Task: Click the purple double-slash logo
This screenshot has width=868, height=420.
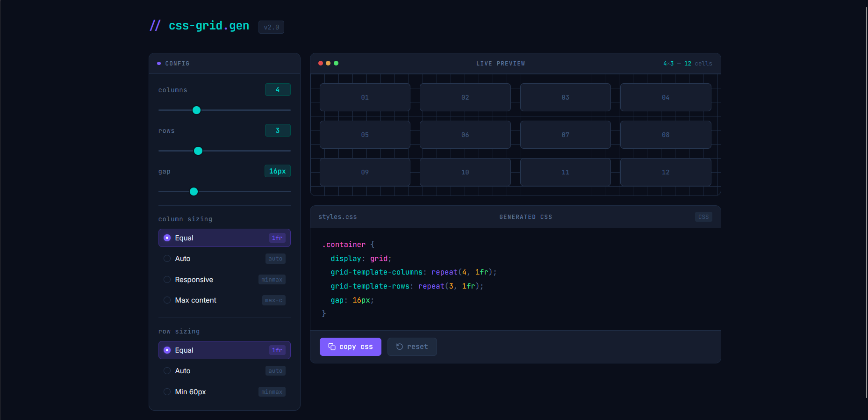Action: click(155, 25)
